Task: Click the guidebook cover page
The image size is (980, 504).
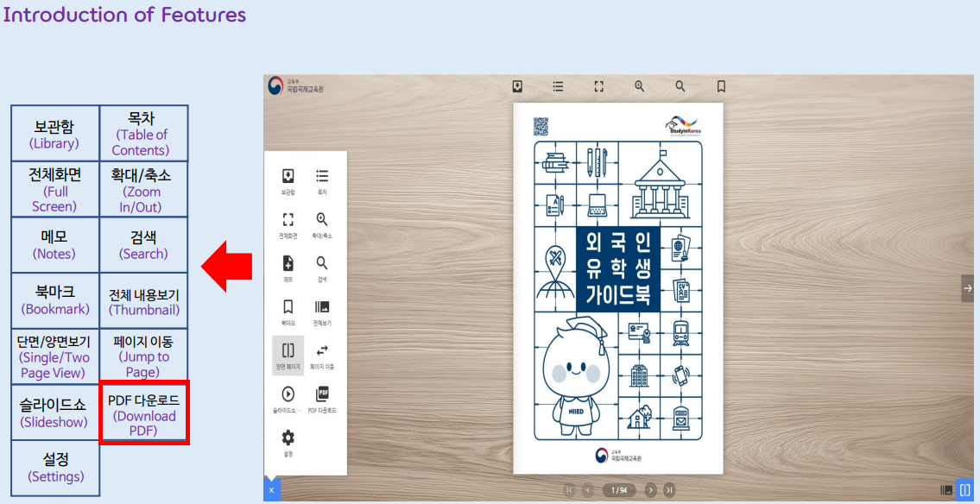Action: pos(618,288)
